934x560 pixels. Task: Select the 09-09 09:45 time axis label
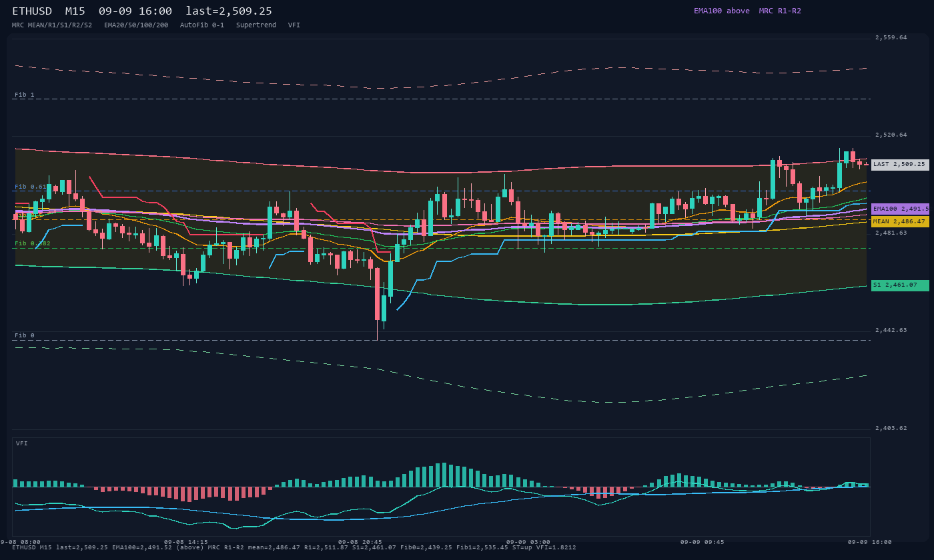tap(703, 542)
